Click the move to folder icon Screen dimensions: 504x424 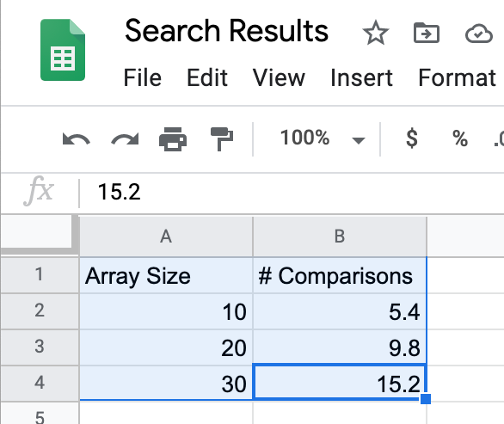(x=427, y=33)
